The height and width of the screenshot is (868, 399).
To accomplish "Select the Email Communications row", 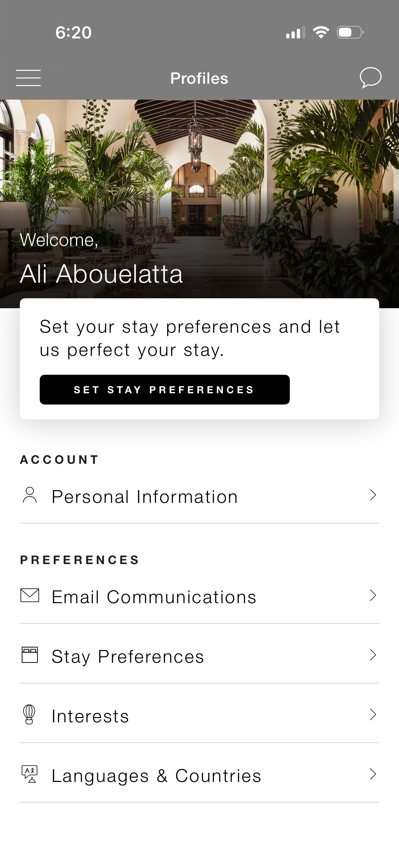I will tap(154, 597).
